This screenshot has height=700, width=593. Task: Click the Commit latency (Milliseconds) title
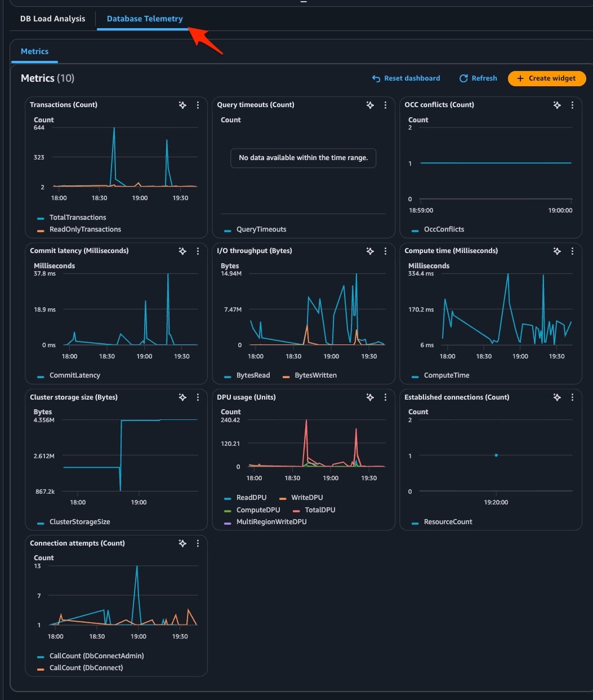click(x=79, y=251)
